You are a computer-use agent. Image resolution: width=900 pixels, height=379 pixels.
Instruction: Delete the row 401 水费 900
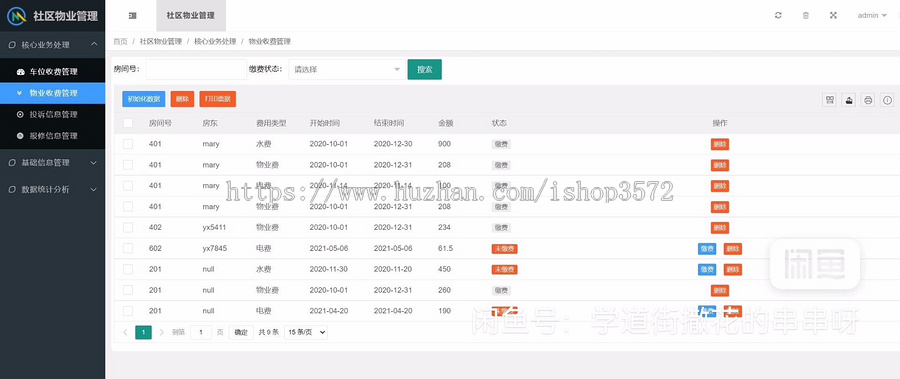click(x=720, y=144)
